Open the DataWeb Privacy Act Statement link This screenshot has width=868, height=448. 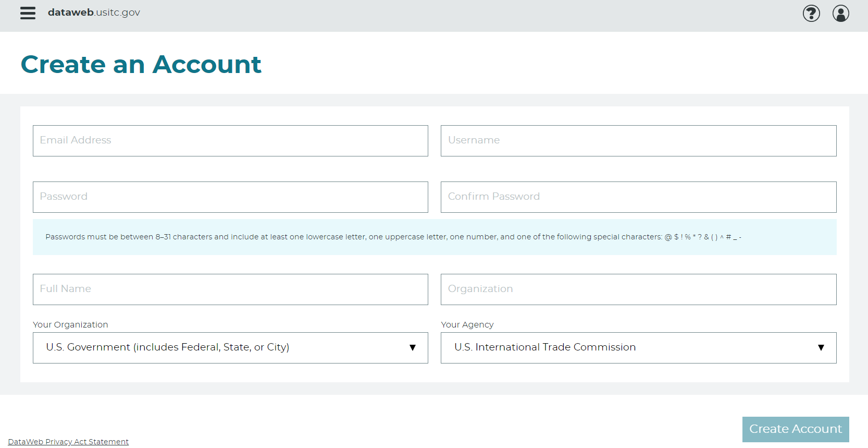pyautogui.click(x=68, y=442)
